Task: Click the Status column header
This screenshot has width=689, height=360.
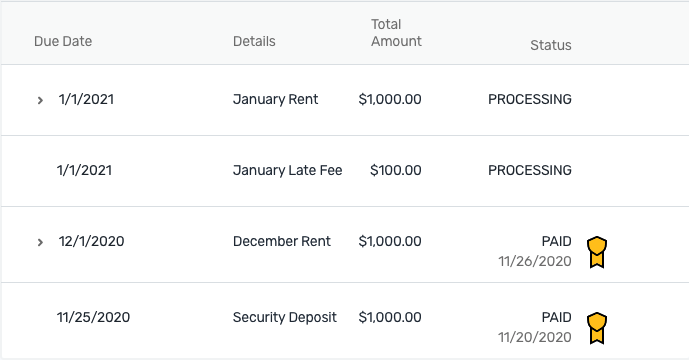Action: pyautogui.click(x=551, y=45)
